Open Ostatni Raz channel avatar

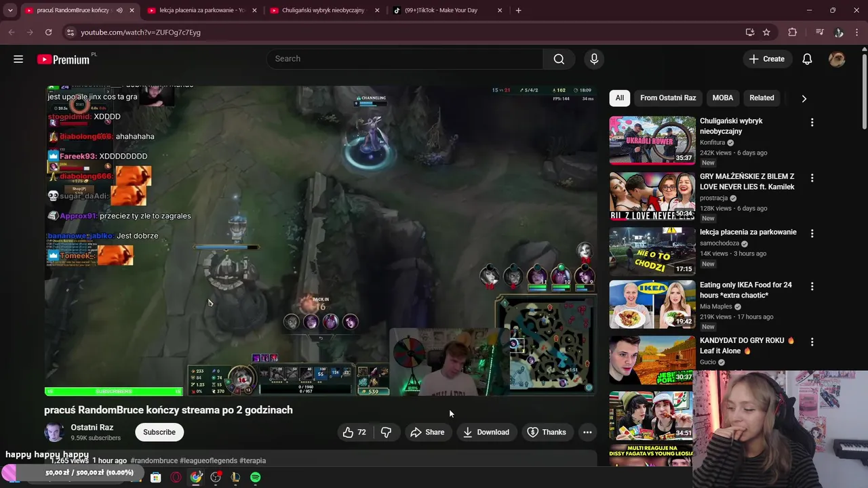[54, 432]
